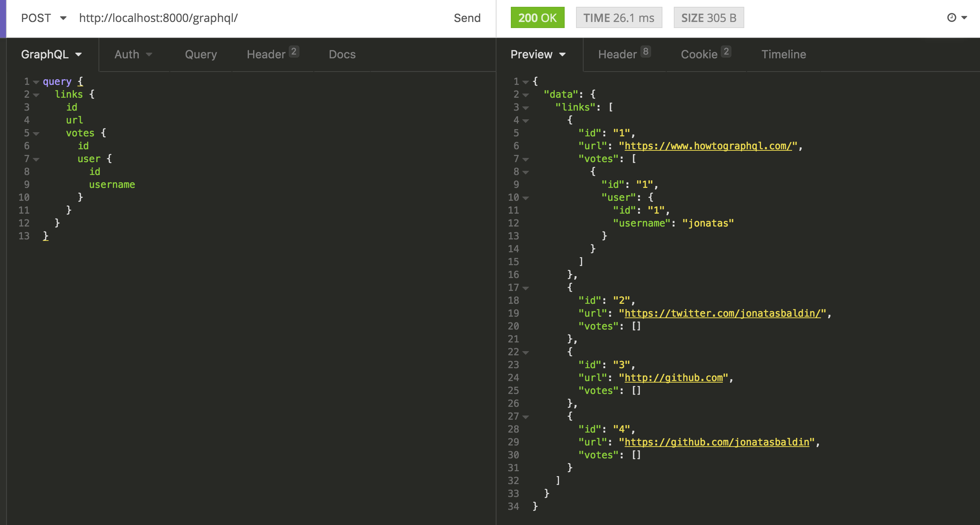
Task: Click the 'query' keyword in editor
Action: (57, 82)
